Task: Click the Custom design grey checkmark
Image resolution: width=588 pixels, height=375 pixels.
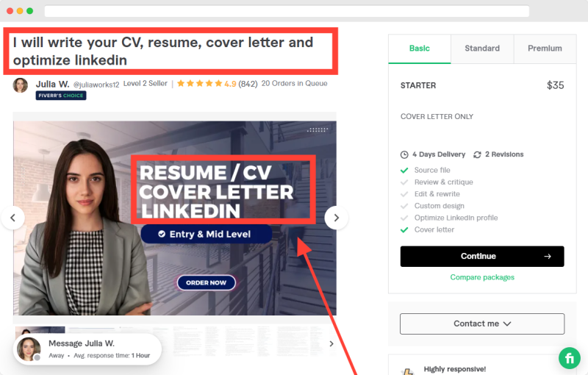Action: (x=404, y=206)
